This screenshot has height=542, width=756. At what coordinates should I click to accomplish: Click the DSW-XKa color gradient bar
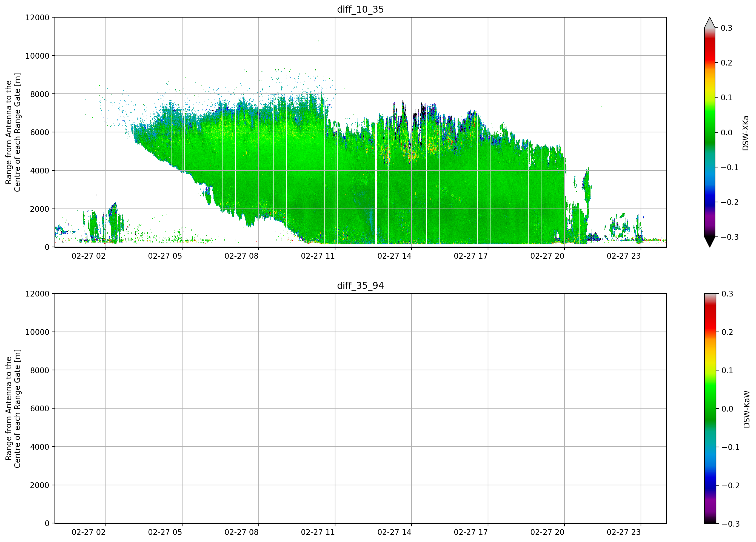point(710,132)
